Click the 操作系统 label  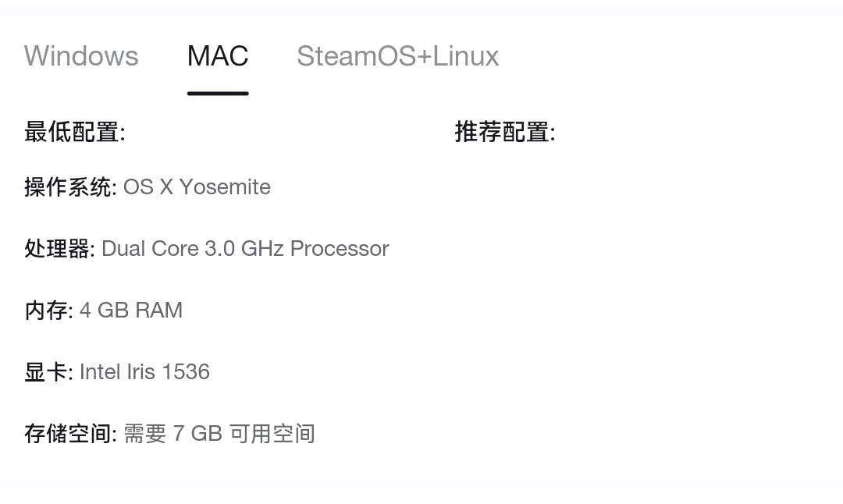[69, 187]
